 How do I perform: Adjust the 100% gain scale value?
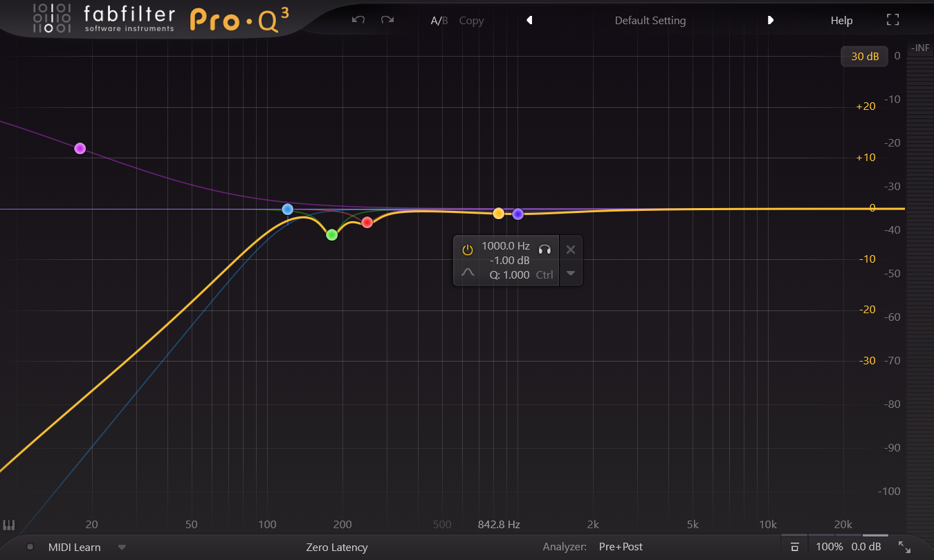pyautogui.click(x=830, y=547)
